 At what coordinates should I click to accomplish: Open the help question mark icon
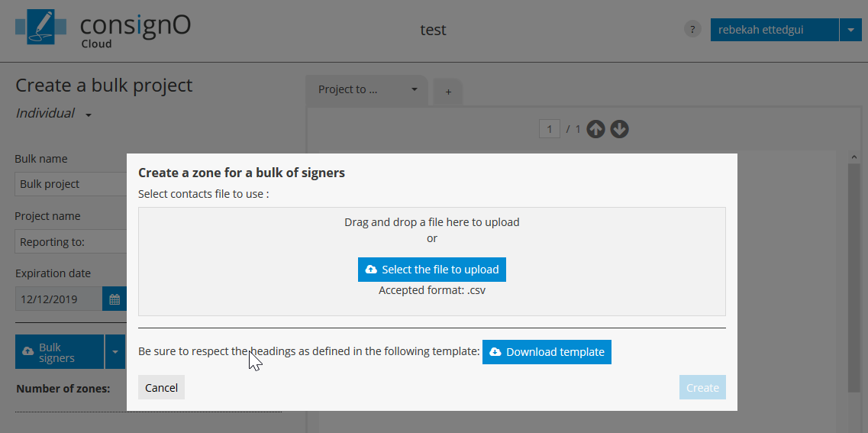tap(692, 30)
